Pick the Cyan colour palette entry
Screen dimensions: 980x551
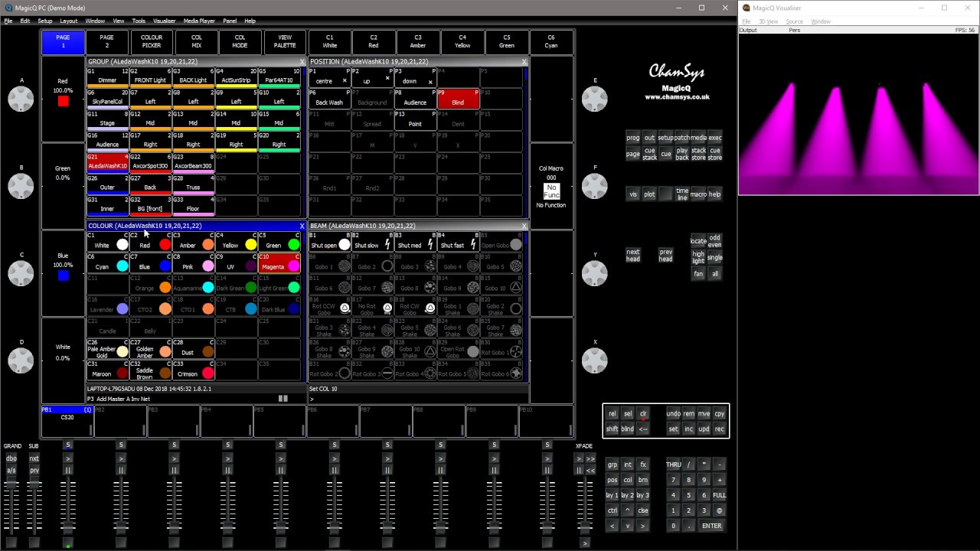[108, 262]
